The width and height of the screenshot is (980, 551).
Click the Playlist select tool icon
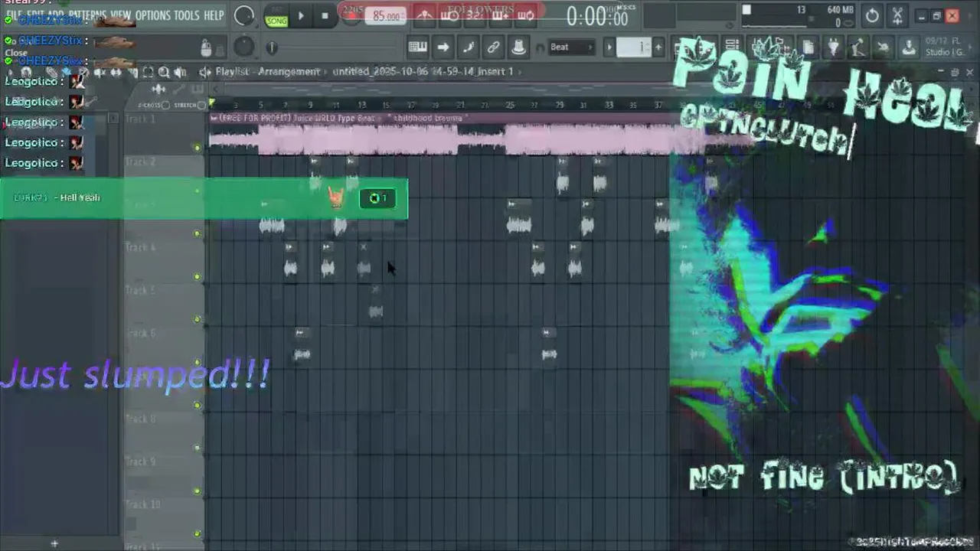[x=148, y=73]
